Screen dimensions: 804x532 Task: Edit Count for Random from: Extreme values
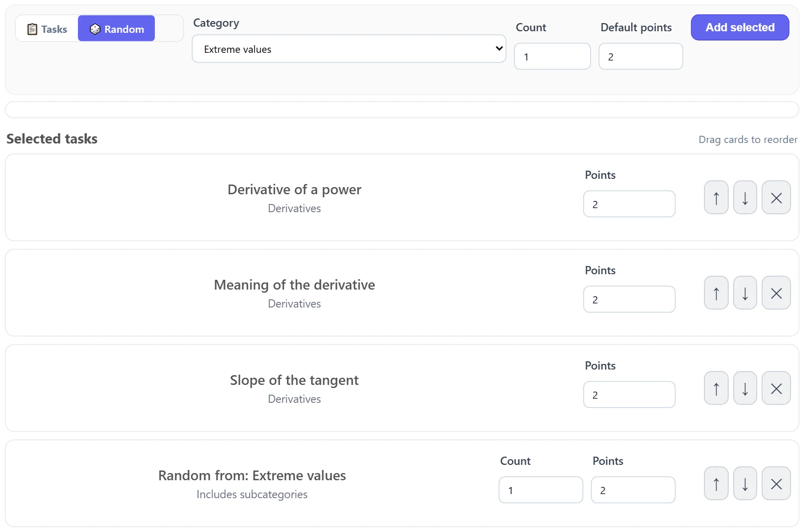tap(541, 490)
